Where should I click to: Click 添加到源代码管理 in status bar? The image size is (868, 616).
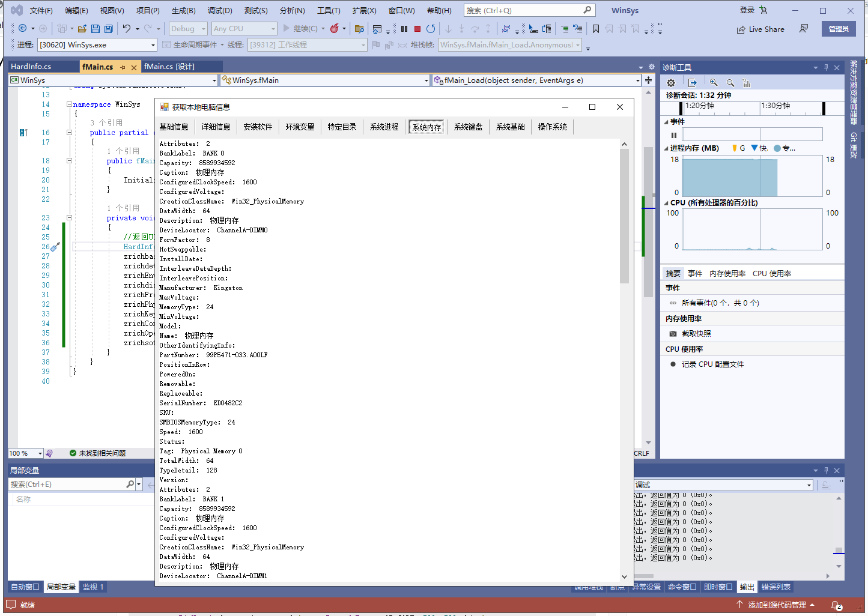pyautogui.click(x=777, y=605)
